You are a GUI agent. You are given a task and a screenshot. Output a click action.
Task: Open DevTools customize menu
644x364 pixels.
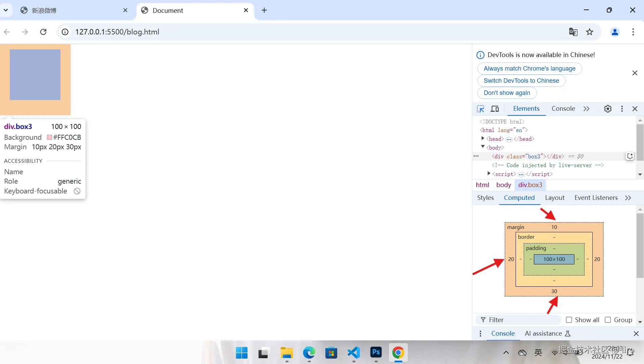click(622, 109)
